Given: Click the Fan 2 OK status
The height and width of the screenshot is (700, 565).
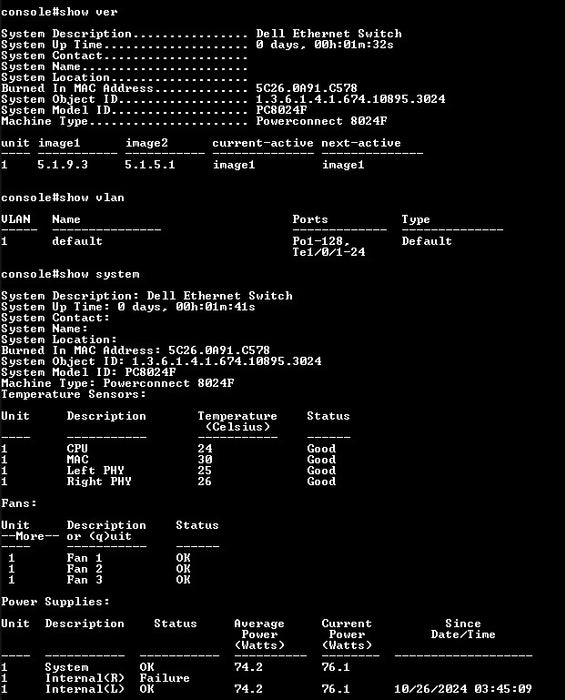Looking at the screenshot, I should click(x=183, y=569).
